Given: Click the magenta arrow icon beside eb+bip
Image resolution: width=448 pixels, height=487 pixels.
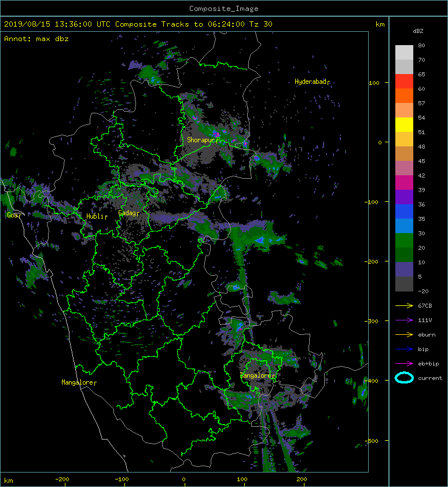Looking at the screenshot, I should (x=404, y=363).
